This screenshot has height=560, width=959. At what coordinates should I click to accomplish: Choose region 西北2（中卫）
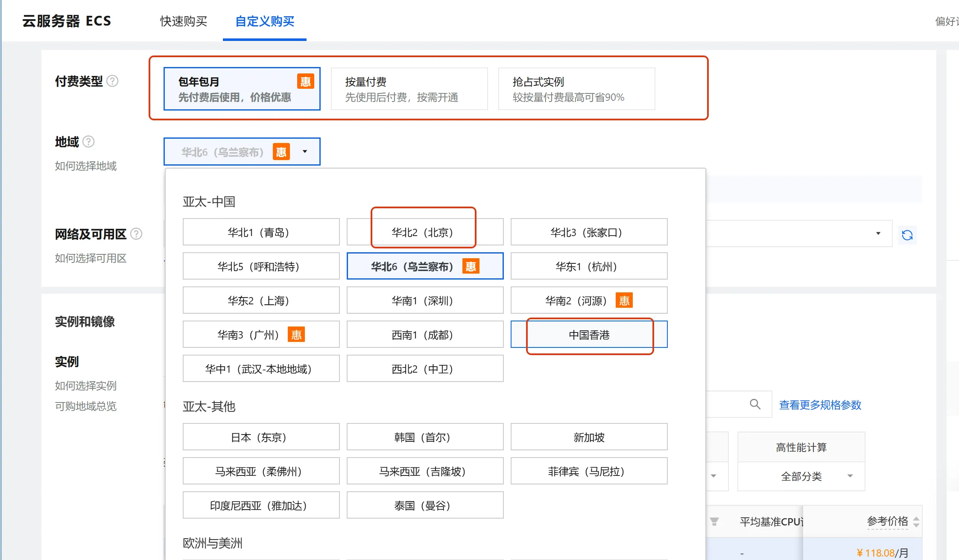click(x=425, y=369)
